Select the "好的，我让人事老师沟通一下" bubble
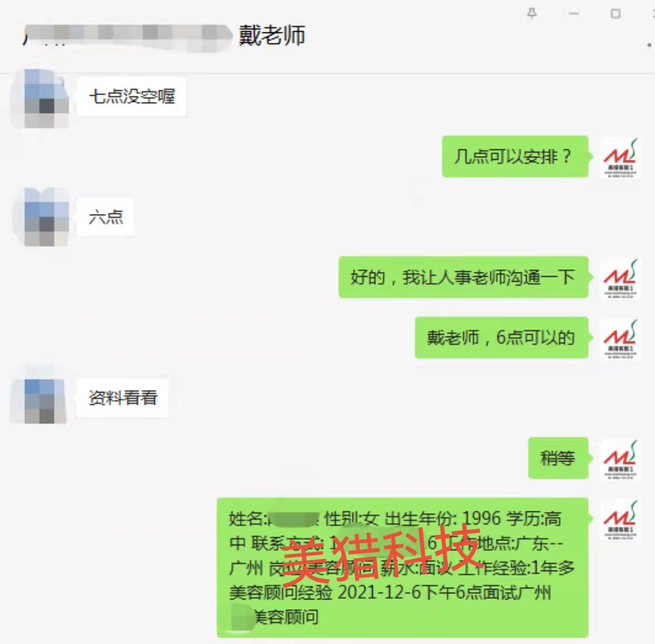This screenshot has height=644, width=655. pyautogui.click(x=463, y=277)
